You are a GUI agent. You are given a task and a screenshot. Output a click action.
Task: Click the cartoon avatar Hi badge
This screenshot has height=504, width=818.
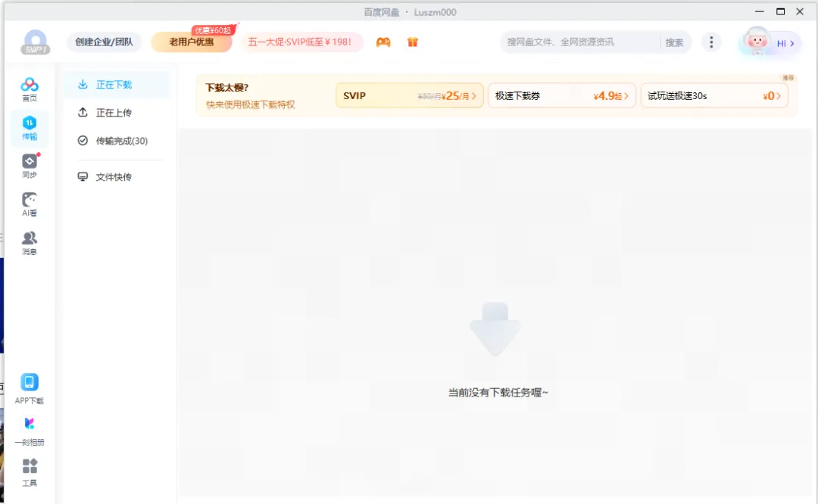(x=770, y=42)
